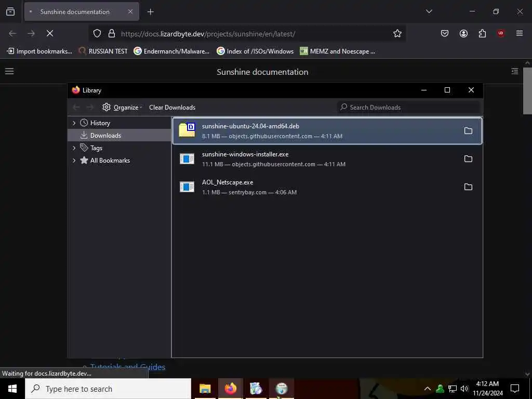Click the AOL_Netscape.exe file icon
532x399 pixels.
click(187, 187)
